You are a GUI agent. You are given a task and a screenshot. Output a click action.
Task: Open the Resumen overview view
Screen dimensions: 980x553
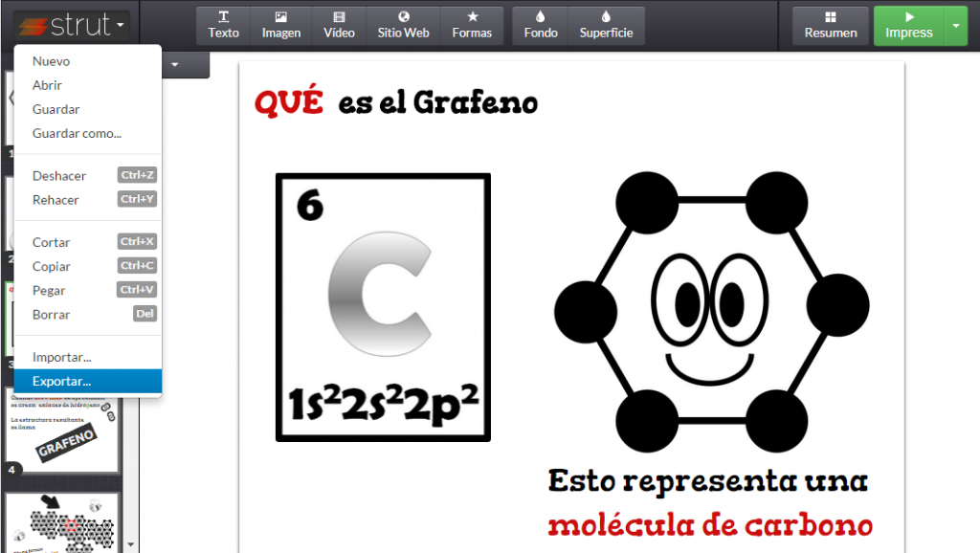tap(830, 25)
